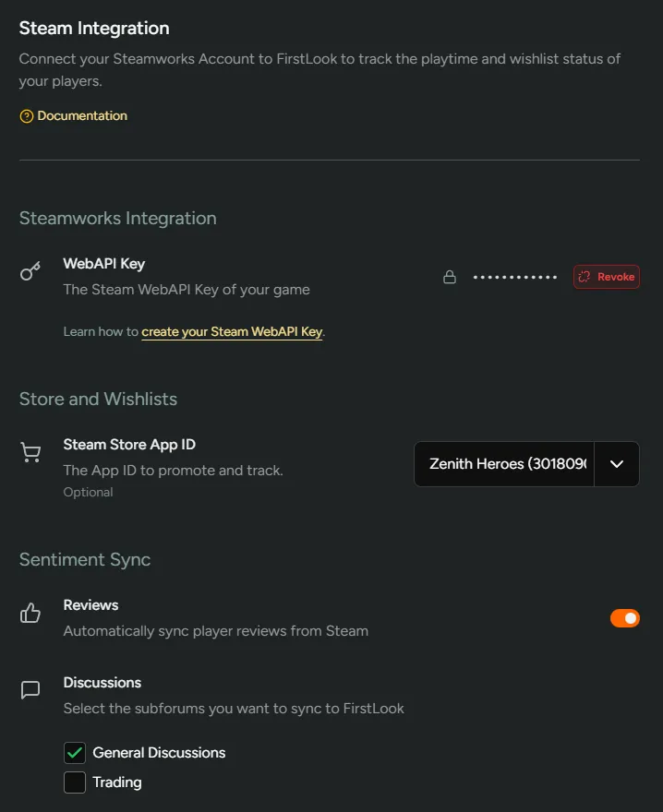Screen dimensions: 663x812
Task: Select Zenith Heroes from the app field
Action: pyautogui.click(x=503, y=464)
